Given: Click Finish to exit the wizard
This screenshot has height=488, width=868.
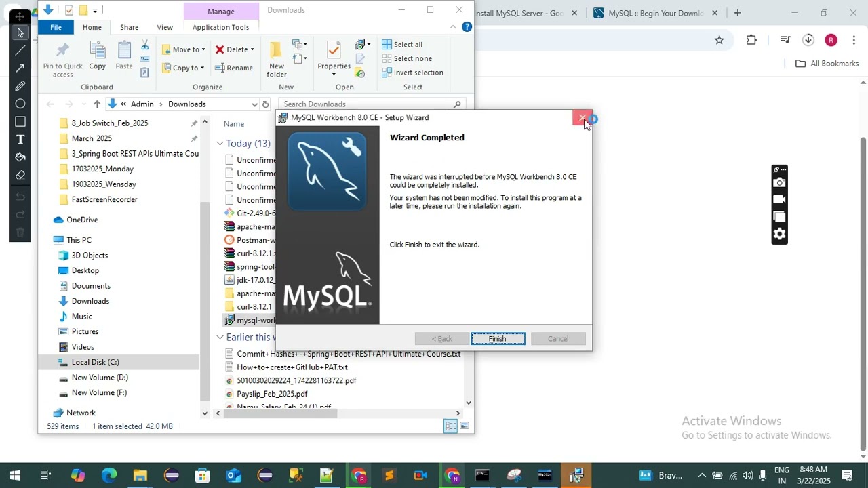Looking at the screenshot, I should [498, 339].
